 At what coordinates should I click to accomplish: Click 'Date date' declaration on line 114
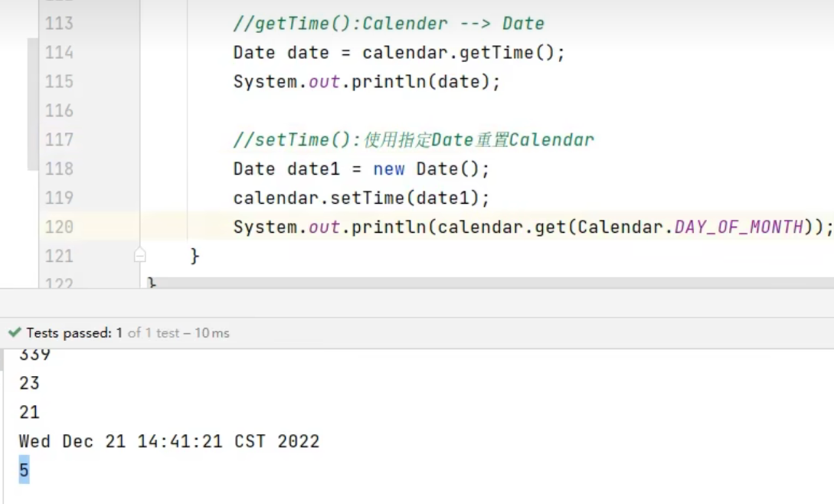[281, 53]
